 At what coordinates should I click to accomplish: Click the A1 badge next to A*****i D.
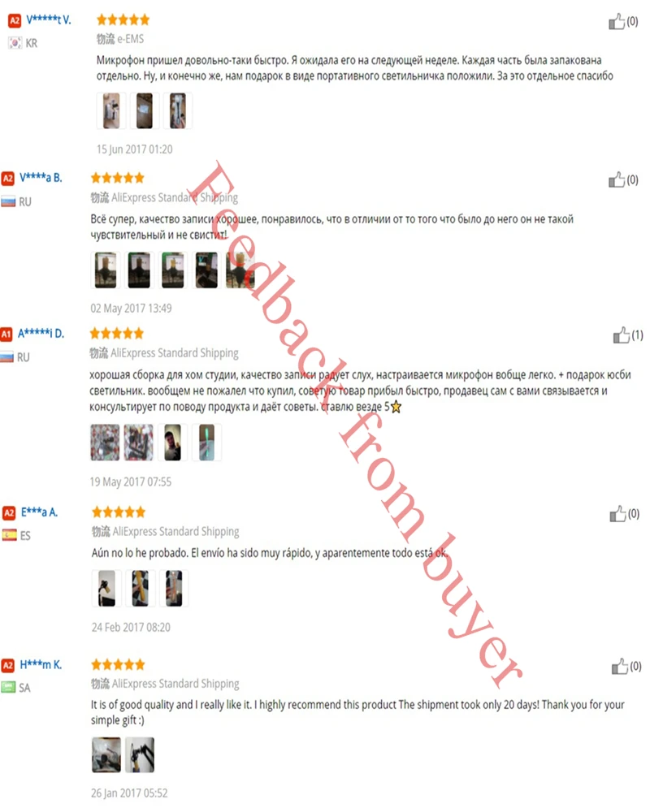pos(6,334)
